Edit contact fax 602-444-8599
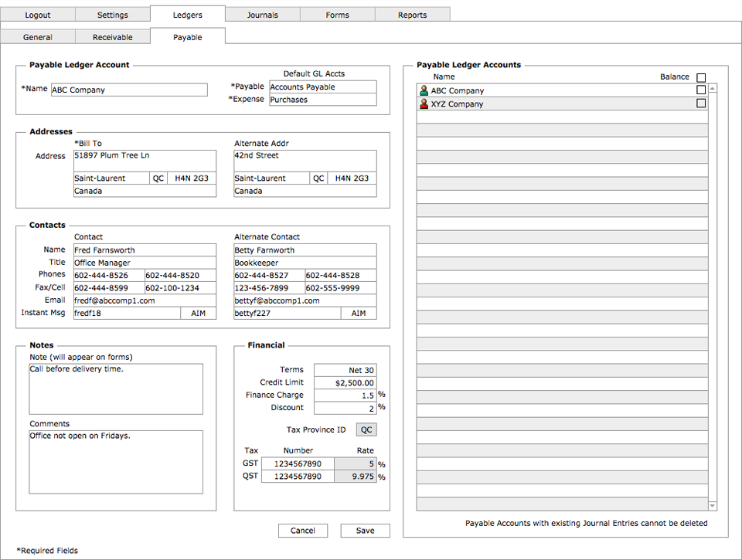The width and height of the screenshot is (742, 560). coord(109,288)
